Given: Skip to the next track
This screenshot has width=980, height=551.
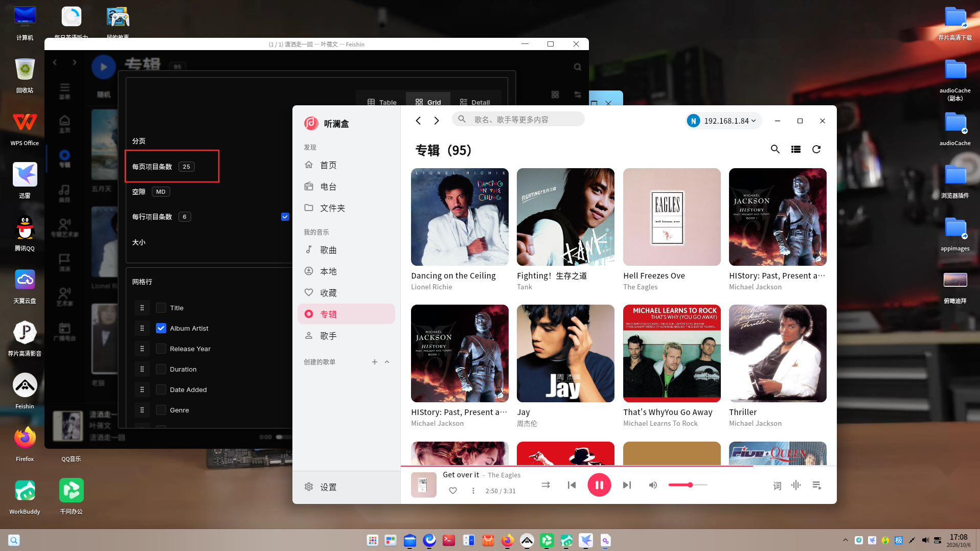Looking at the screenshot, I should 627,485.
